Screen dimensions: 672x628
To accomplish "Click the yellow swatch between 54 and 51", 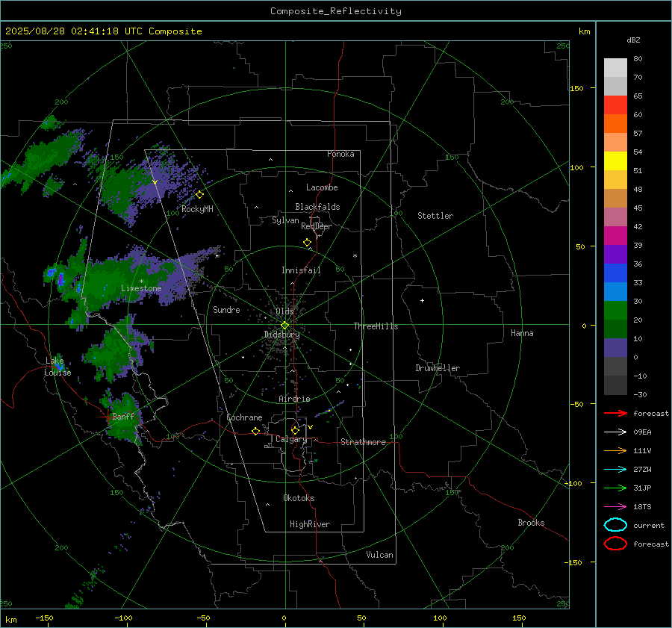I will [x=615, y=161].
